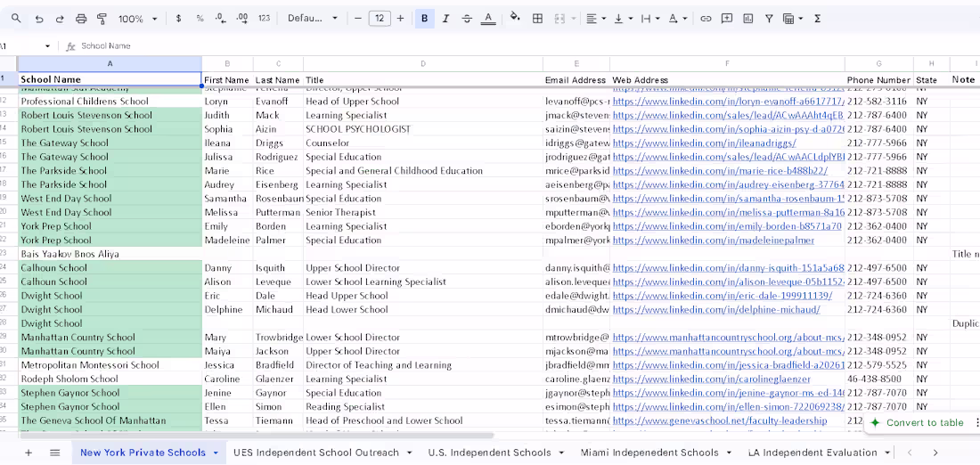980x465 pixels.
Task: Format selection as currency
Action: [179, 19]
